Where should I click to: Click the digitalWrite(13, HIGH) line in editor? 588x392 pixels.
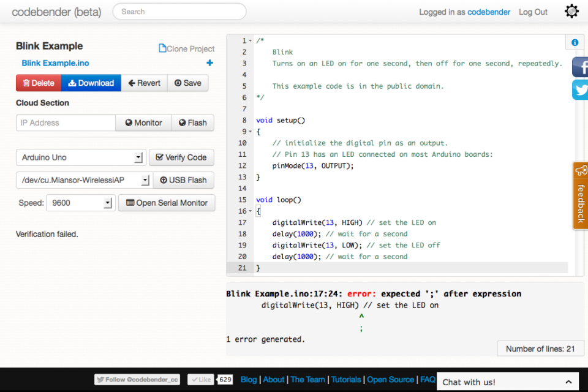pyautogui.click(x=355, y=222)
